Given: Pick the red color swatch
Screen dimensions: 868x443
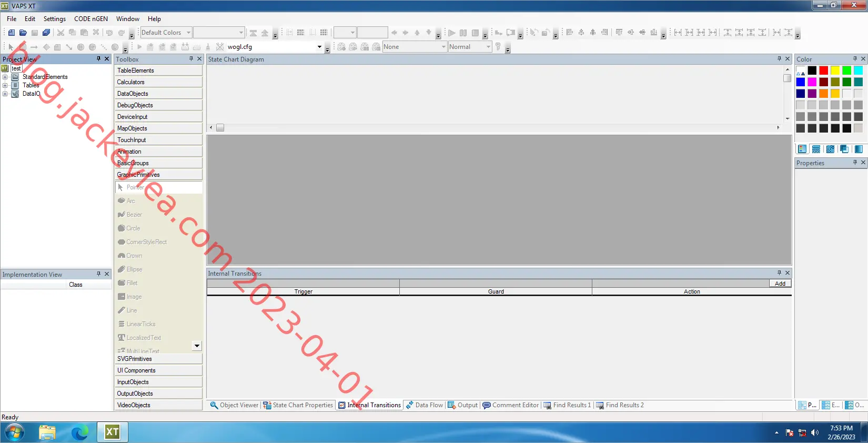Looking at the screenshot, I should click(824, 71).
